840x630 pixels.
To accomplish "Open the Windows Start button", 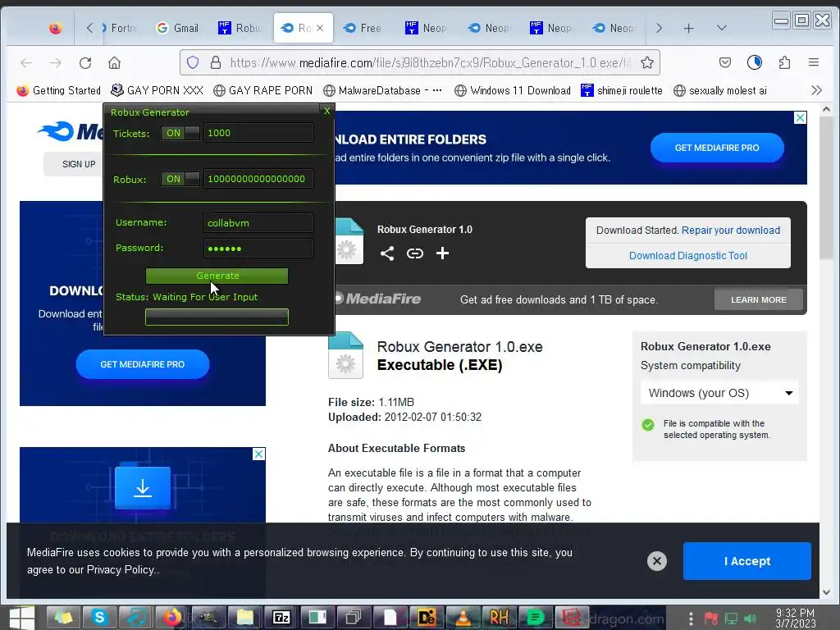I will coord(22,618).
